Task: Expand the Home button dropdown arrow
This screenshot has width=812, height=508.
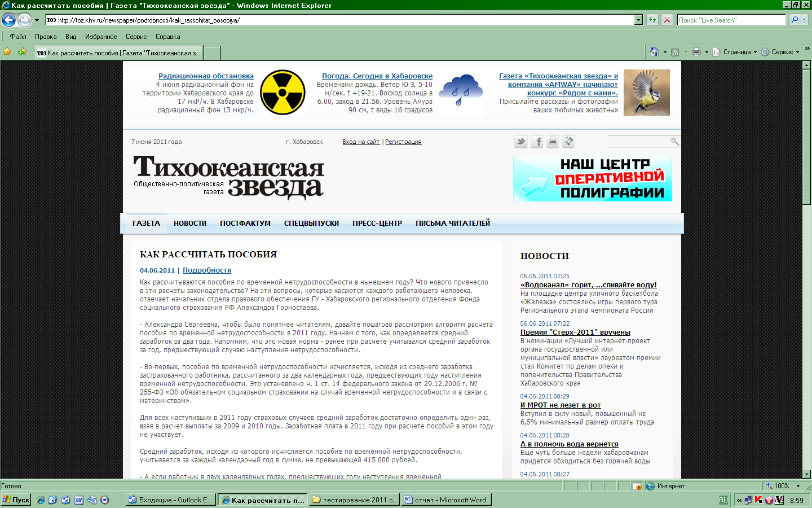Action: click(665, 52)
